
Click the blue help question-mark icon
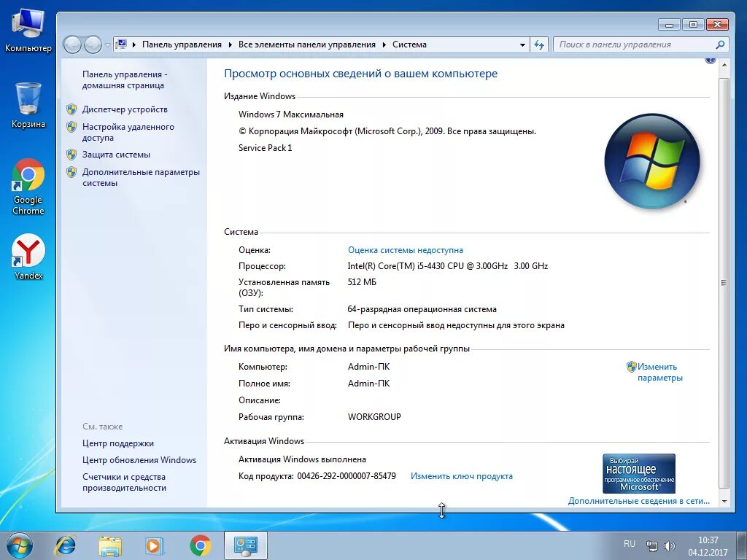(710, 60)
